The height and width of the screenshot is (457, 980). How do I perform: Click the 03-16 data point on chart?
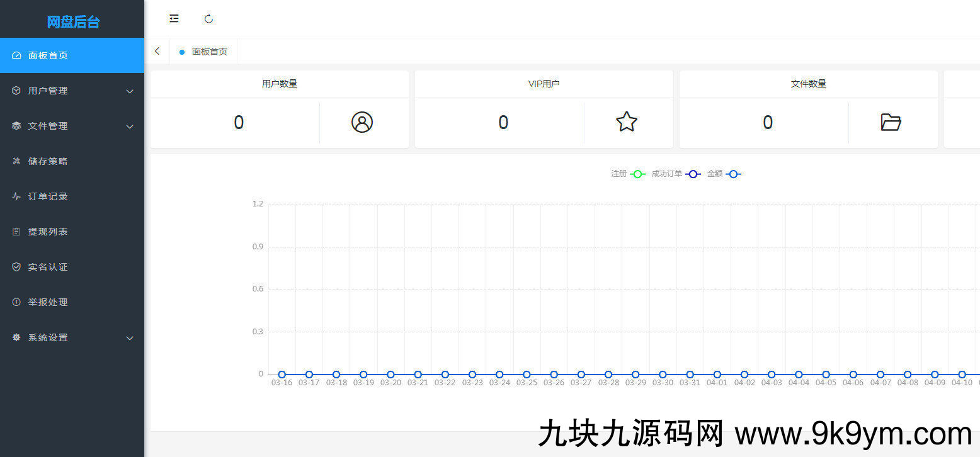tap(282, 375)
